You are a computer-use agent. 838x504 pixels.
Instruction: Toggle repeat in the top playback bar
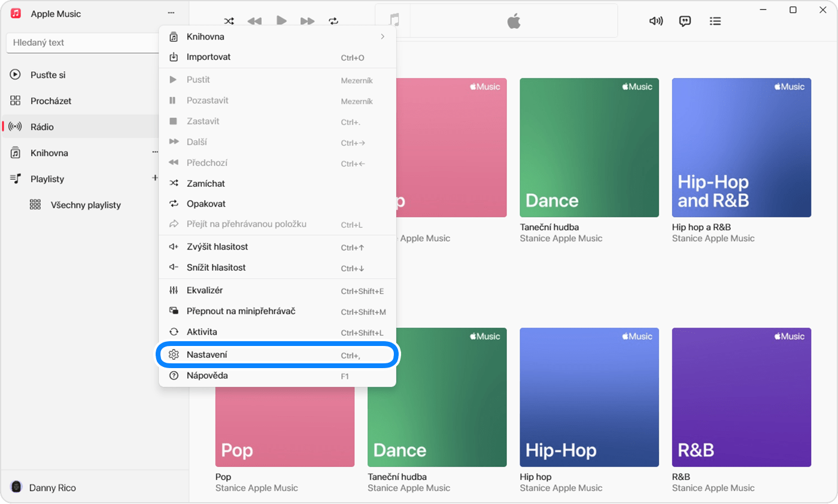333,21
